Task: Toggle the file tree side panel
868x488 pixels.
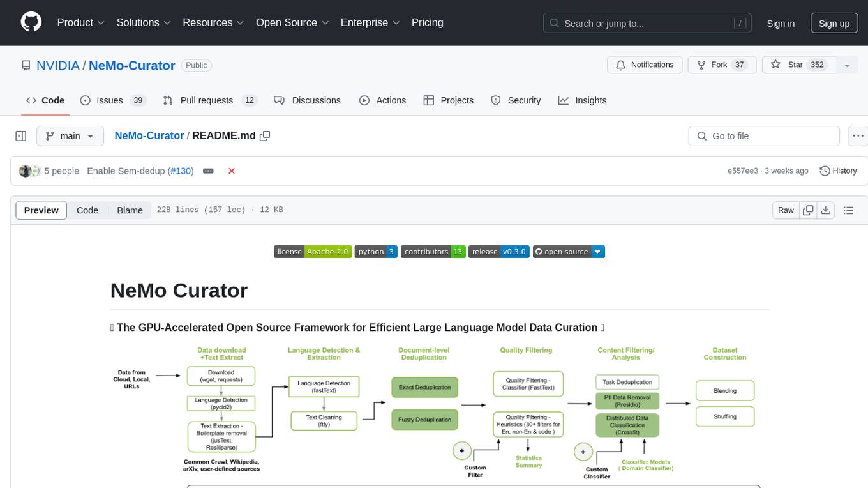Action: (21, 136)
